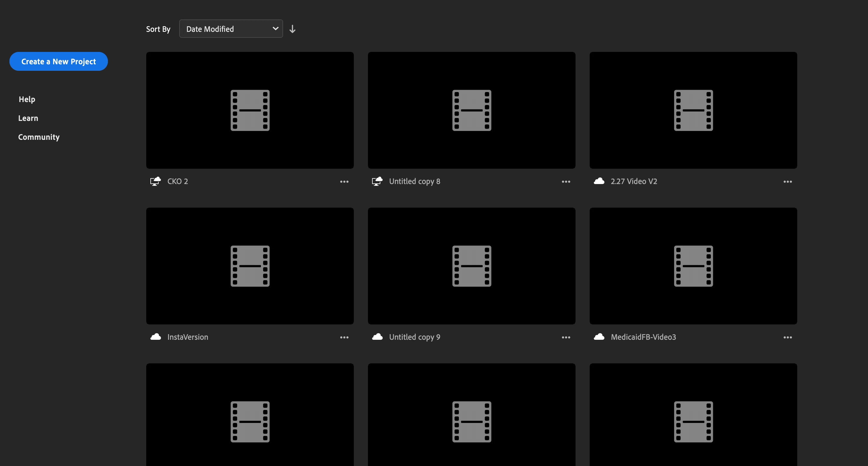
Task: Open more options for Untitled copy 8
Action: pyautogui.click(x=566, y=182)
